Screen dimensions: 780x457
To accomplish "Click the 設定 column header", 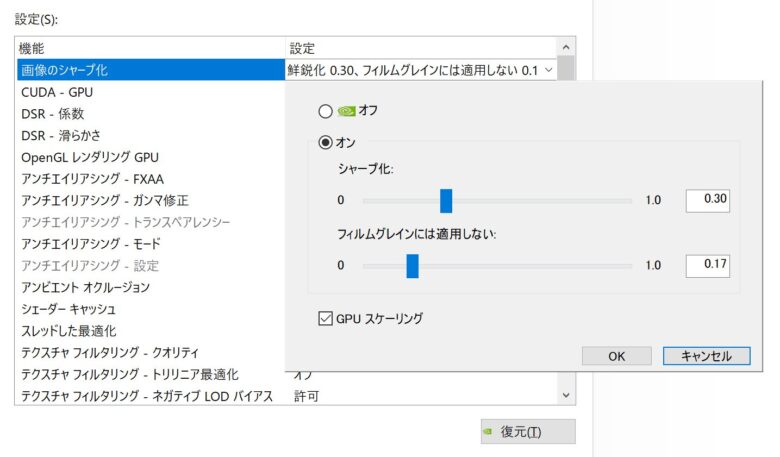I will pos(421,48).
